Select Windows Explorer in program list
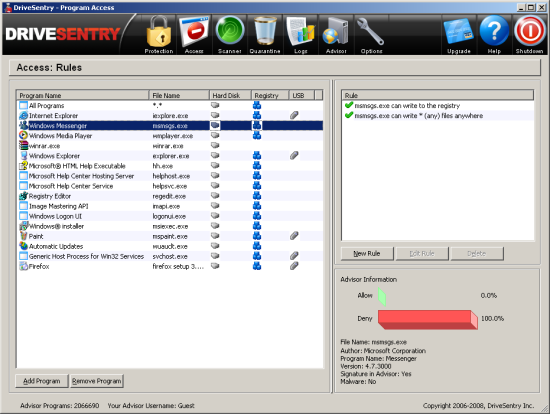 point(170,156)
